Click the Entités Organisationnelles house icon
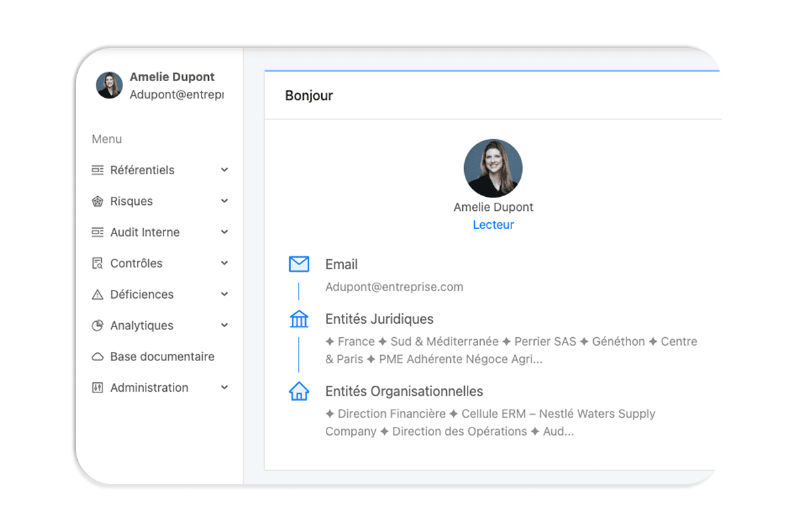The width and height of the screenshot is (798, 532). pyautogui.click(x=299, y=392)
